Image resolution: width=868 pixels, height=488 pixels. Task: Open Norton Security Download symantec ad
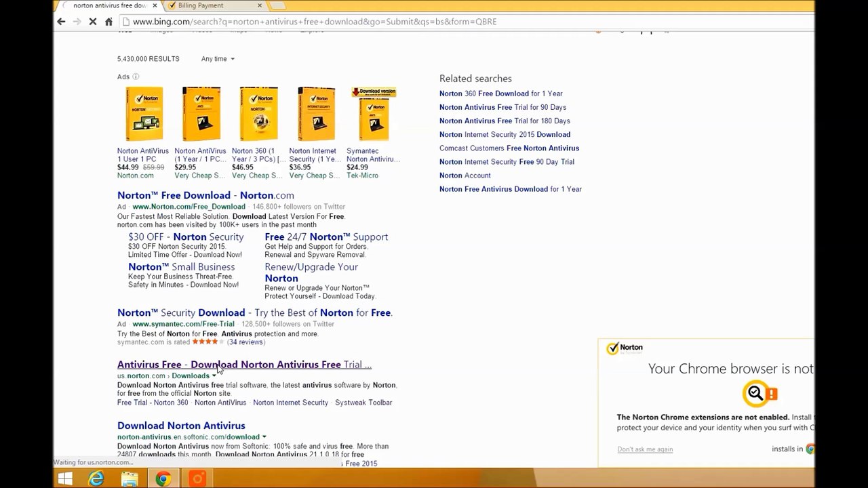255,312
